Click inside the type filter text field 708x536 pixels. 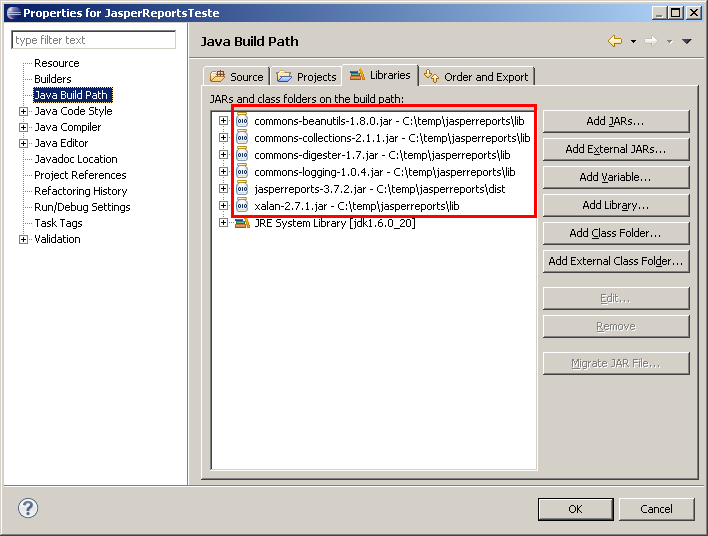click(93, 40)
